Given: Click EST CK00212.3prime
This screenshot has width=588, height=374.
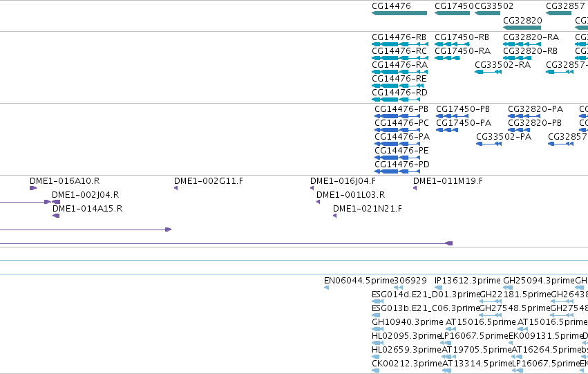Looking at the screenshot, I should 407,364.
